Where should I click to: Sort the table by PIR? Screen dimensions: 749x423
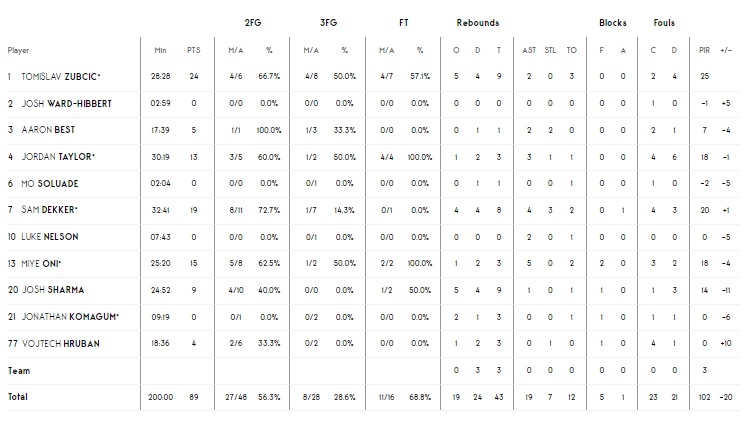(704, 50)
